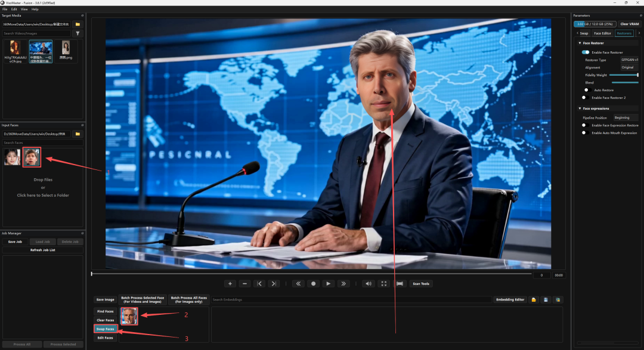Float the Parameters panel
The width and height of the screenshot is (644, 350).
tap(640, 16)
